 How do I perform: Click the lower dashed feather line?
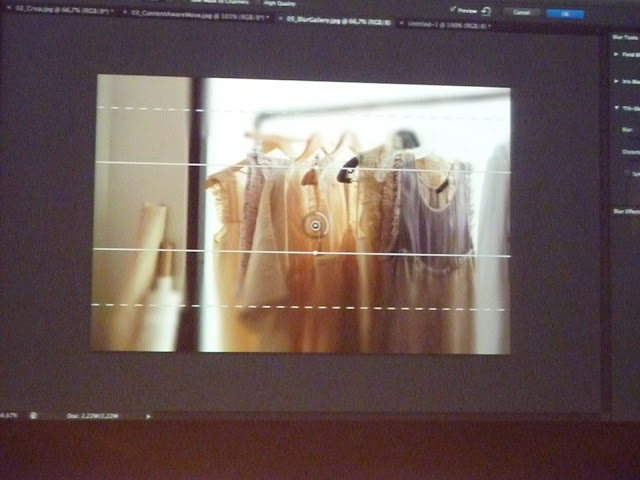point(298,307)
